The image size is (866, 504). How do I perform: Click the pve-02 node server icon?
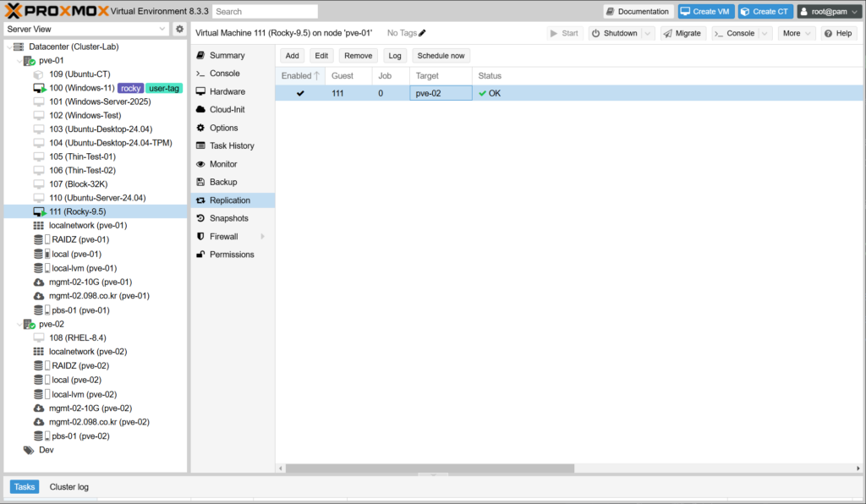point(29,324)
